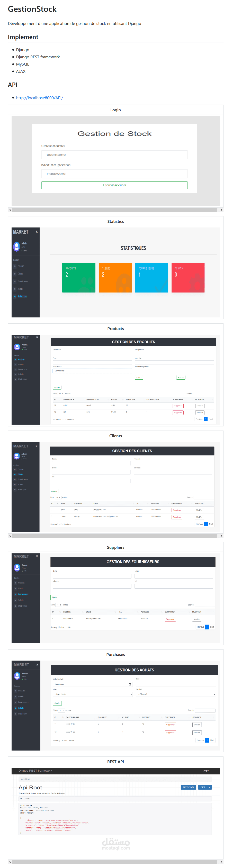Open calendar picker icon in date d'Achat field

130,684
